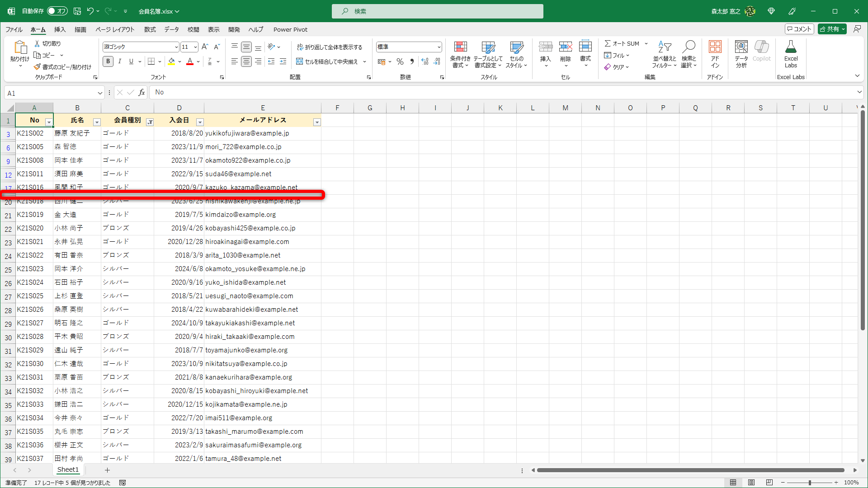Viewport: 868px width, 488px height.
Task: Open the データ ribbon tab
Action: pos(171,29)
